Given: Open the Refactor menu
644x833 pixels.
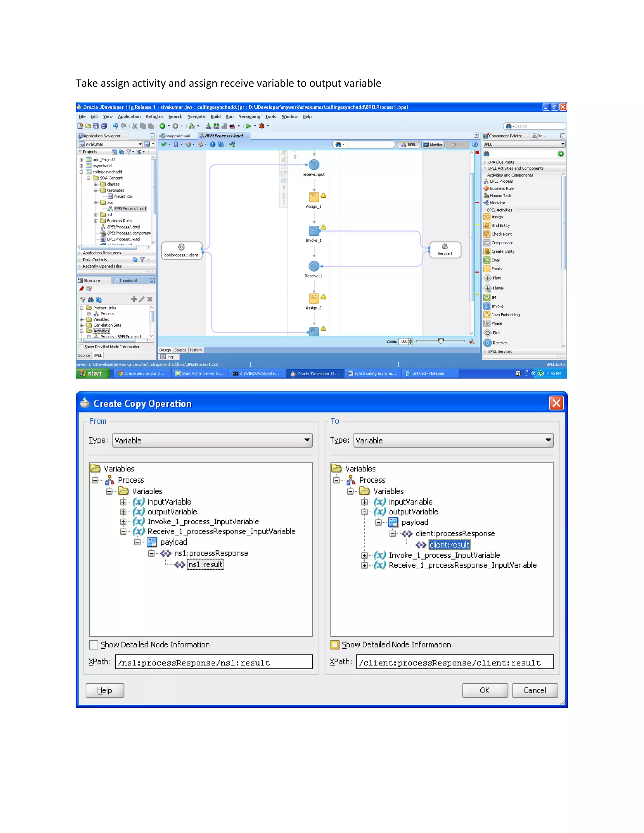Looking at the screenshot, I should (154, 117).
